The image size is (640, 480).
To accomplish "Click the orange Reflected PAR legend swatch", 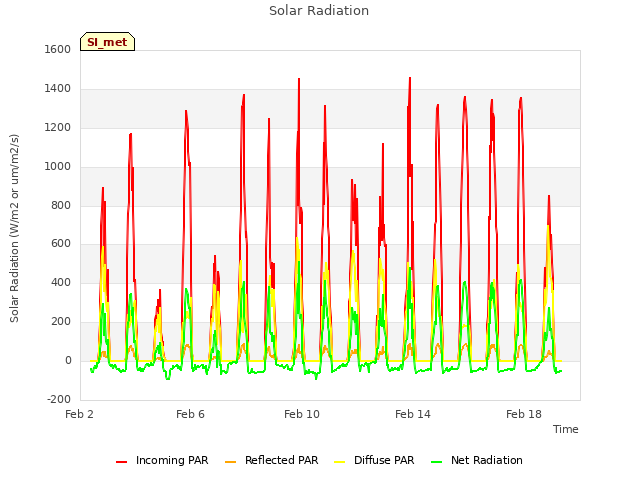I will coord(231,462).
